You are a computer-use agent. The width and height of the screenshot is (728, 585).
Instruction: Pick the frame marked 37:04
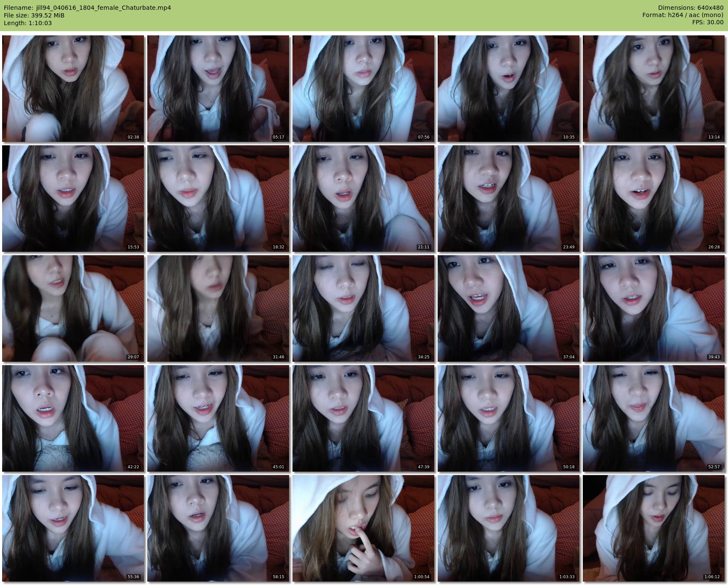pos(508,308)
